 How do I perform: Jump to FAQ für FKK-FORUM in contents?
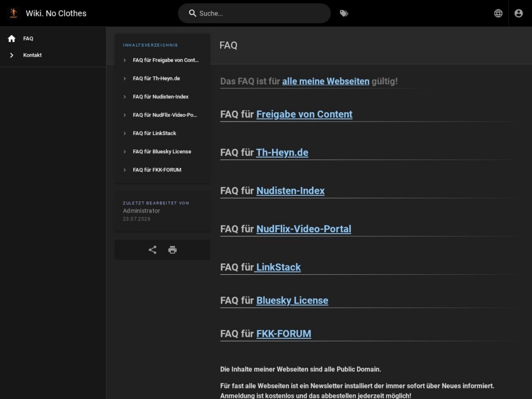[157, 170]
